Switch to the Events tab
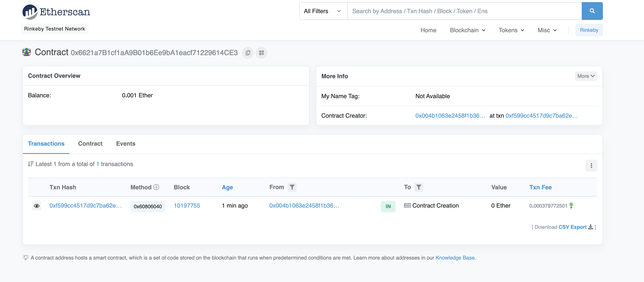644x282 pixels. [125, 144]
